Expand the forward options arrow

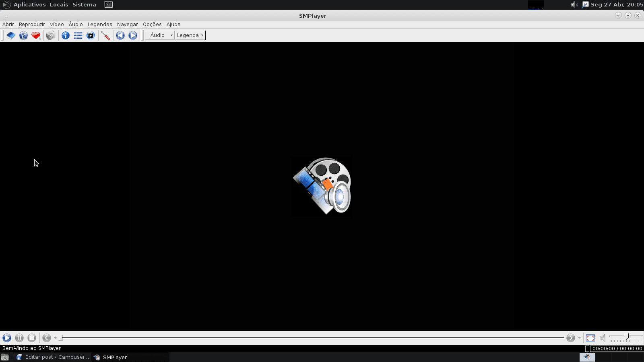(x=579, y=338)
